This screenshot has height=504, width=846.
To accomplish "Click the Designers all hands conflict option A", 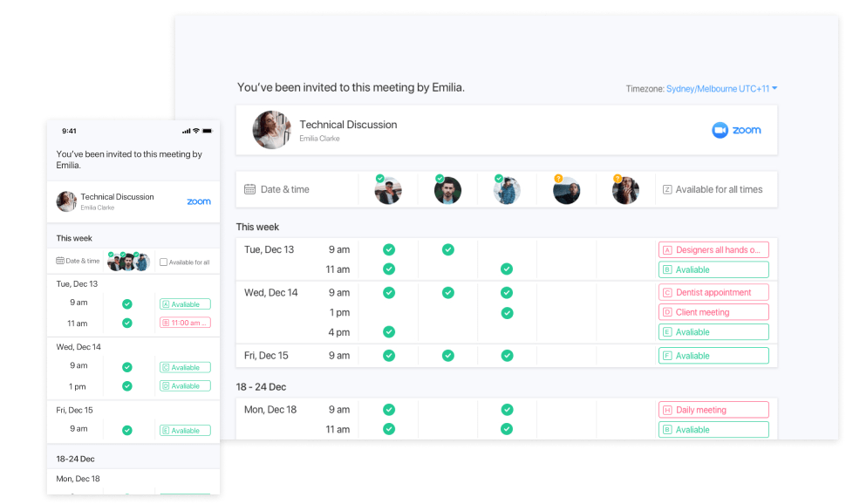I will (x=713, y=250).
